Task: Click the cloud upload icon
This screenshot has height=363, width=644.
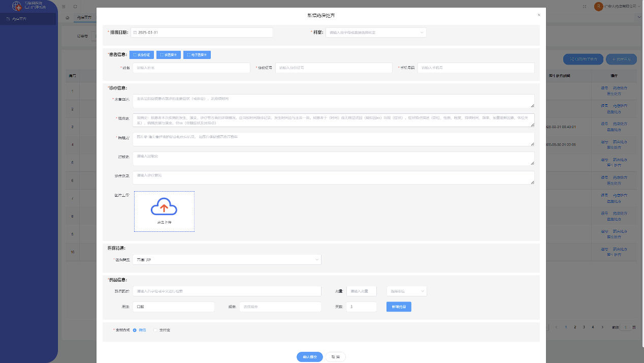Action: [x=164, y=207]
